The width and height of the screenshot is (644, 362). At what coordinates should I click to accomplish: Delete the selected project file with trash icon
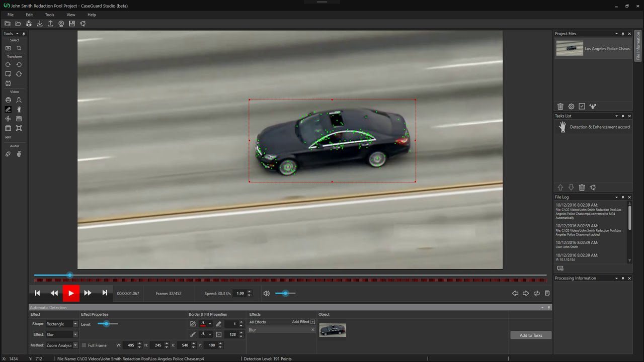pos(560,106)
